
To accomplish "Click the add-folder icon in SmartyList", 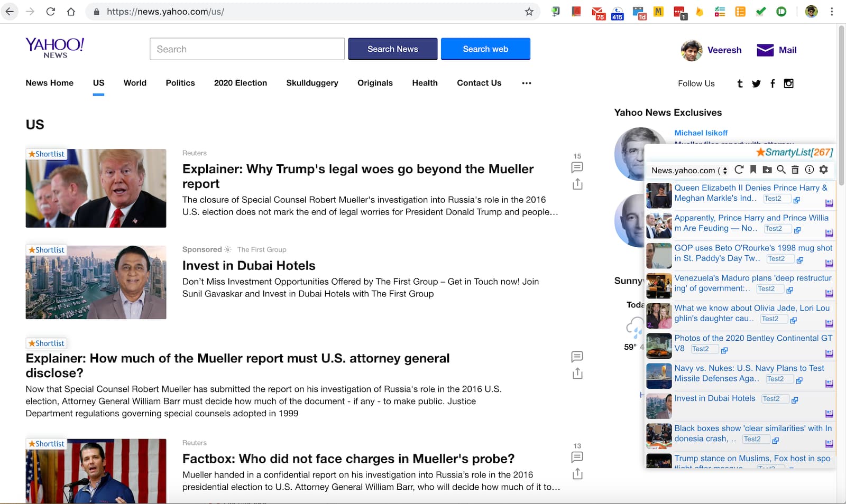I will click(767, 170).
